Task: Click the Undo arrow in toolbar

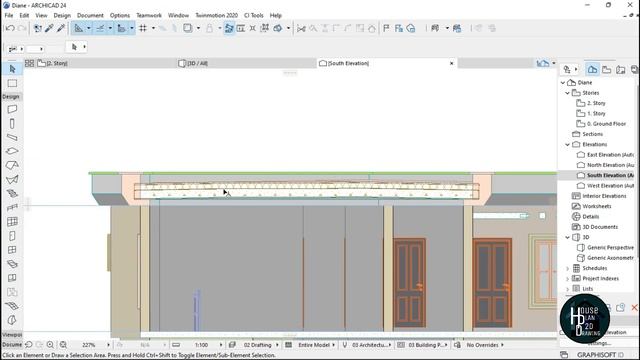Action: click(x=10, y=28)
